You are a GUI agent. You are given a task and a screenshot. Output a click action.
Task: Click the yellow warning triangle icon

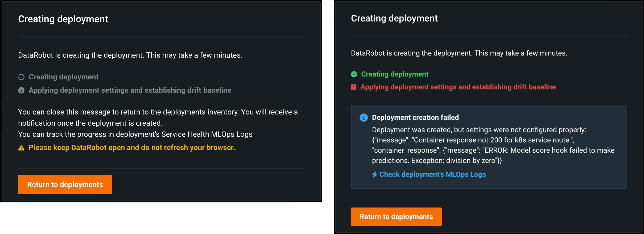21,148
